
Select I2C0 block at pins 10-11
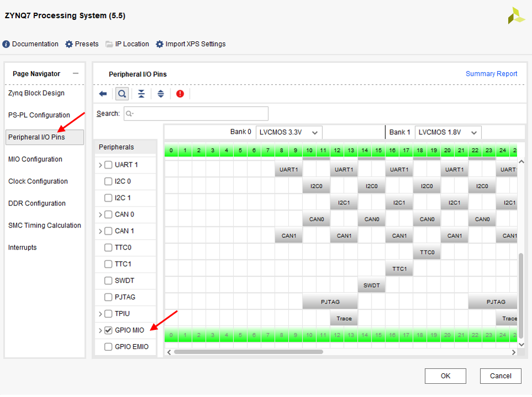pos(316,186)
